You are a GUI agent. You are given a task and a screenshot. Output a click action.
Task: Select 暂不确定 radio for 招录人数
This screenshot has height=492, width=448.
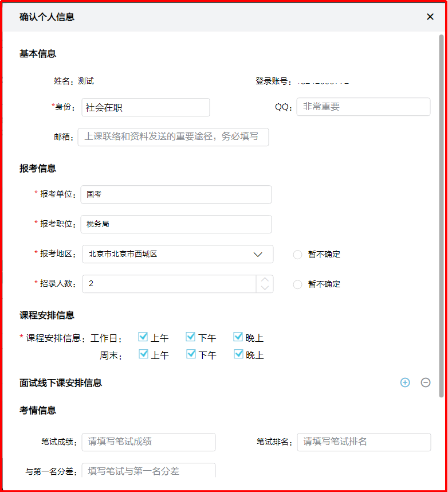[x=297, y=284]
